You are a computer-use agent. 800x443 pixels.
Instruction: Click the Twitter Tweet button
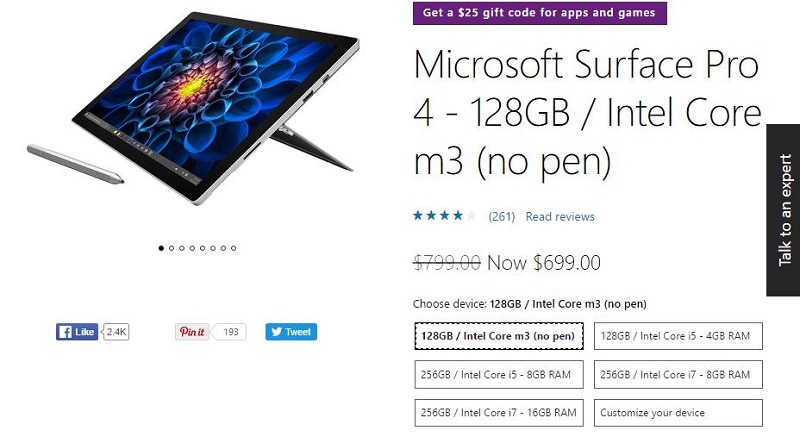(x=290, y=332)
